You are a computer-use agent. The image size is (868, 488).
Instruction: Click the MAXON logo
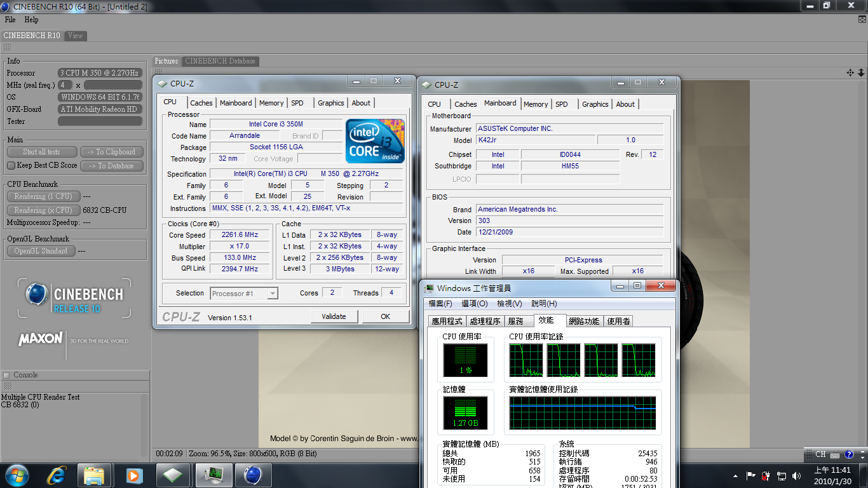(41, 339)
